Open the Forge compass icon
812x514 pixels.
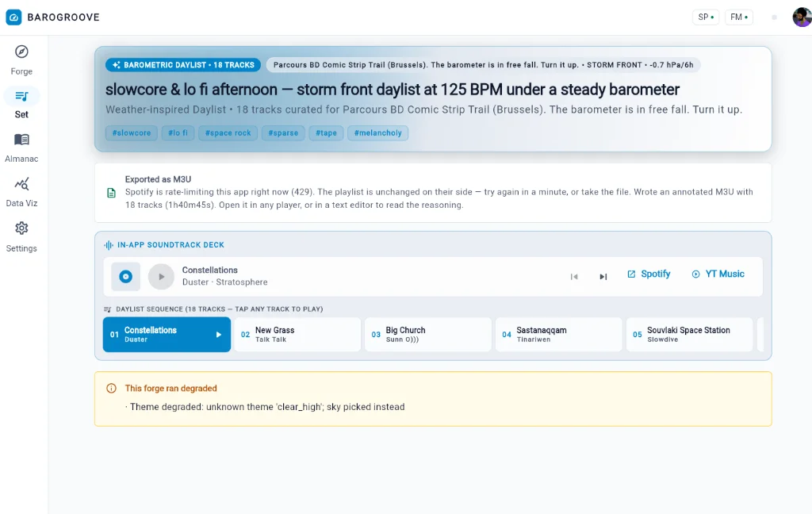click(x=21, y=52)
